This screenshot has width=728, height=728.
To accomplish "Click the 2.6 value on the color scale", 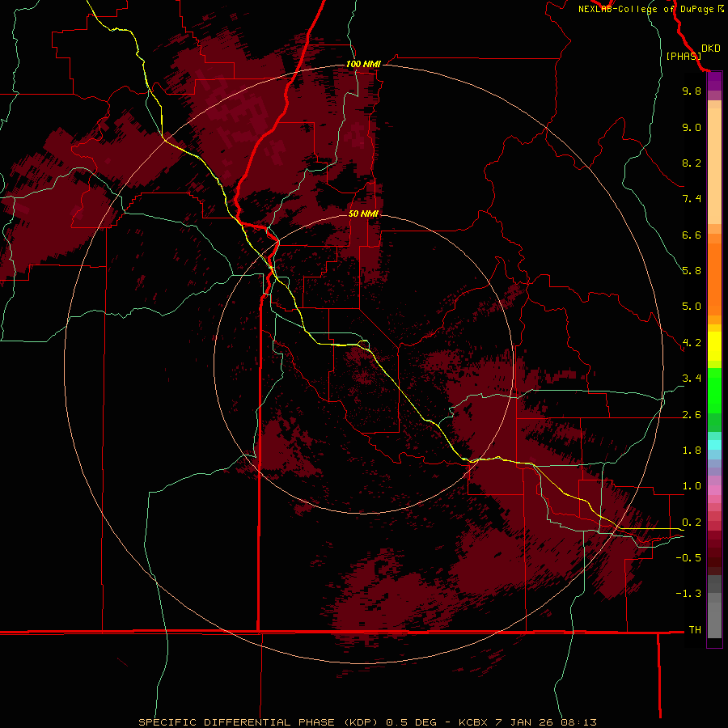I will click(x=692, y=415).
